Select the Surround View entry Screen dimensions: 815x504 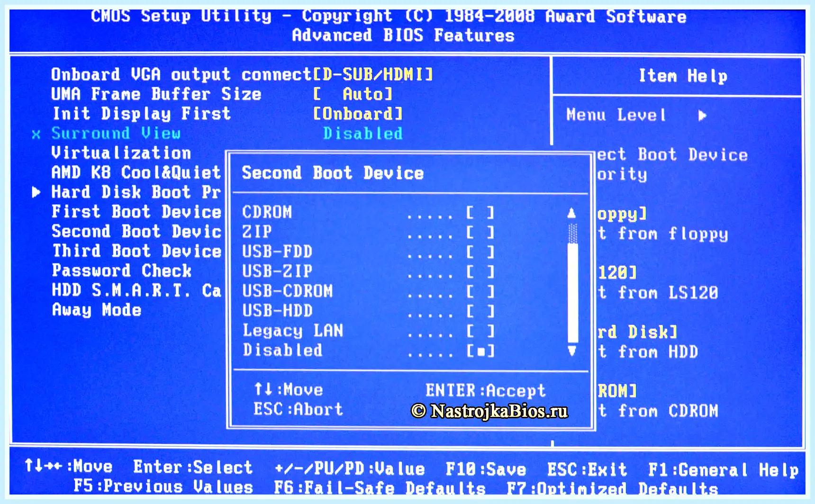(x=116, y=133)
